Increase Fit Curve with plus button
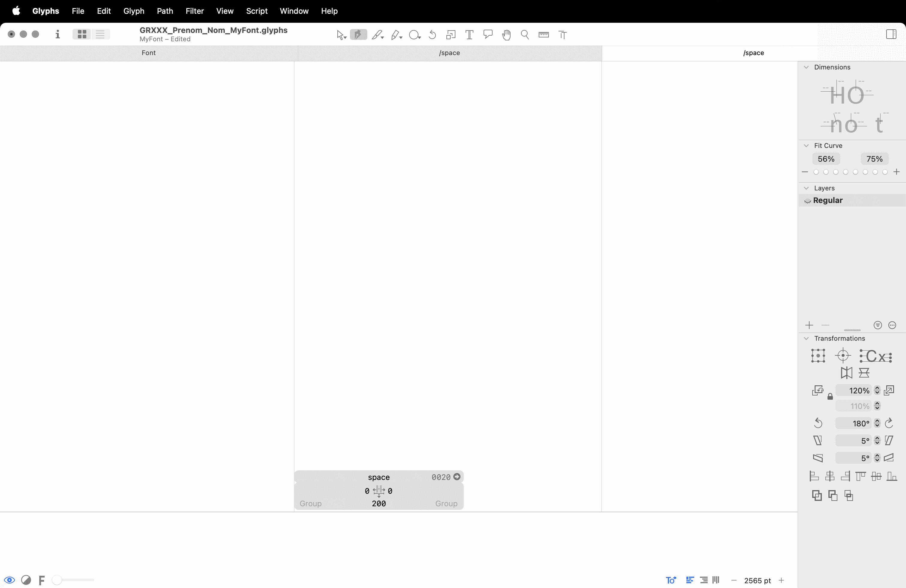Screen dimensions: 906x588 tap(896, 172)
